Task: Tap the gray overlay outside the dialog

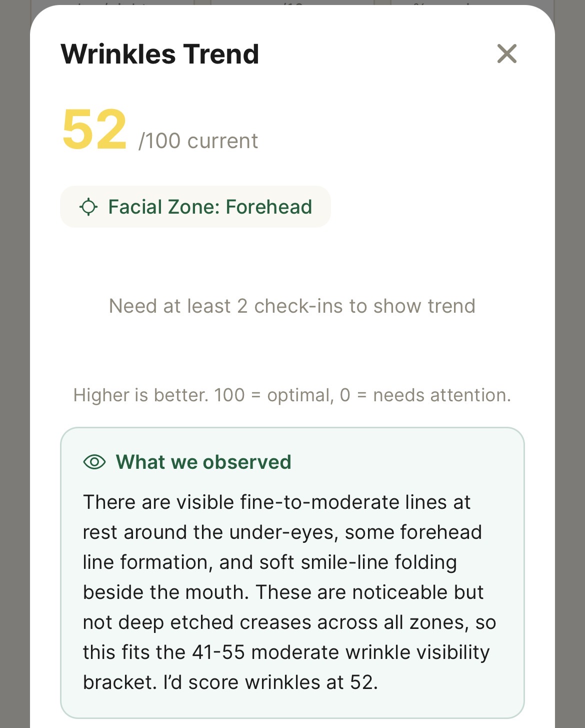Action: click(x=15, y=350)
